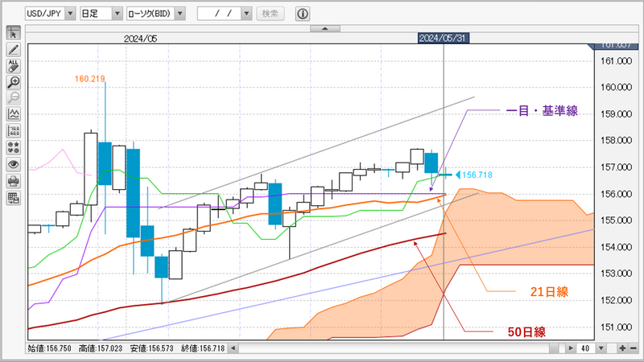Click the 2024/05 month label
Viewport: 644px width, 362px height.
tap(140, 39)
